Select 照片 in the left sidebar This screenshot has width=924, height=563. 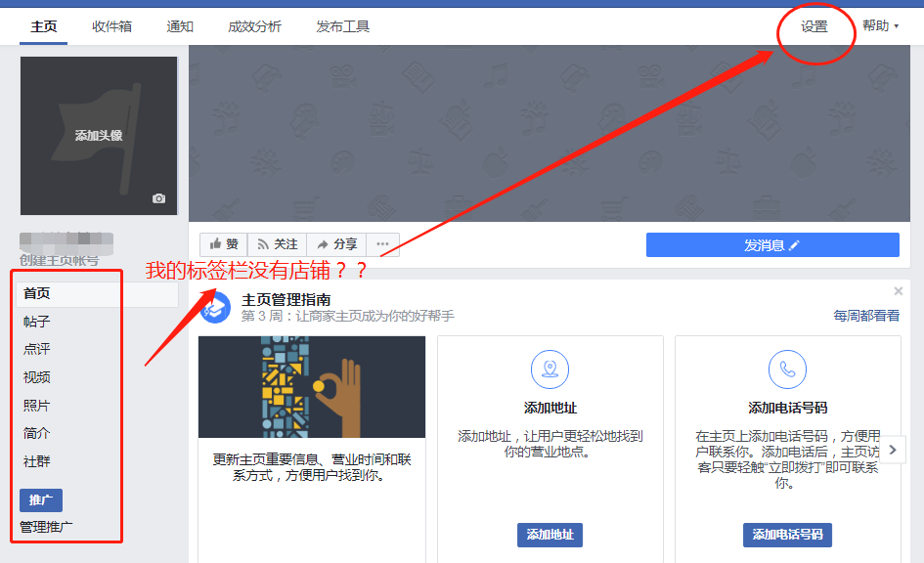coord(36,406)
